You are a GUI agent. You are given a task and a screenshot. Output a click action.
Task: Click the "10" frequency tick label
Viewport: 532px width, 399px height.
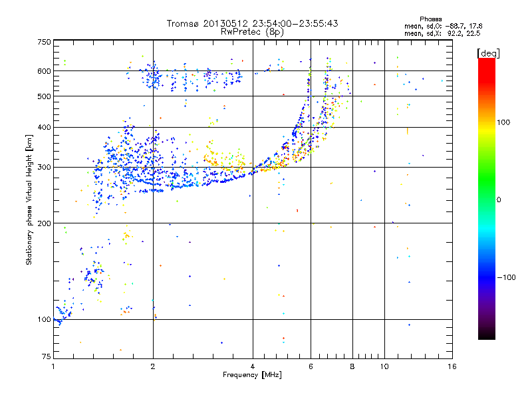[x=384, y=366]
